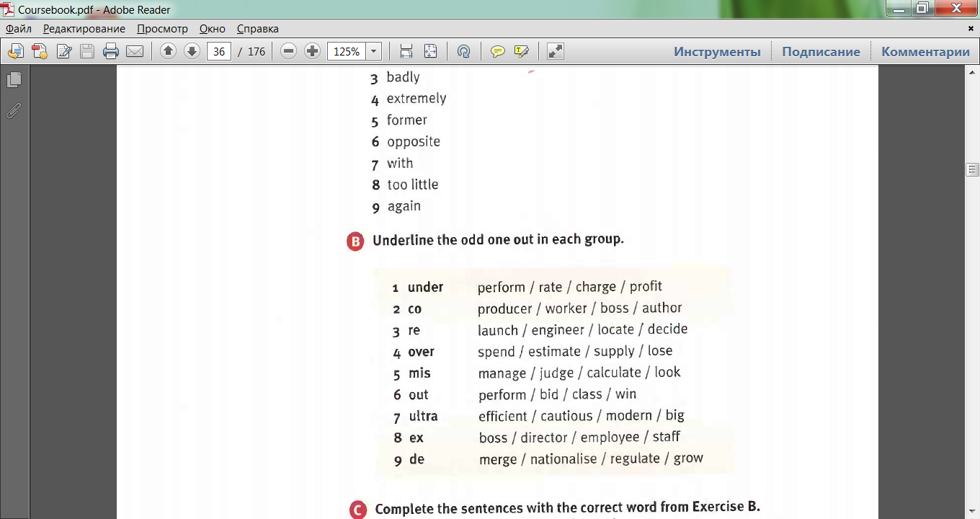Click the word 'producer' in row 2
The image size is (980, 519).
click(504, 309)
